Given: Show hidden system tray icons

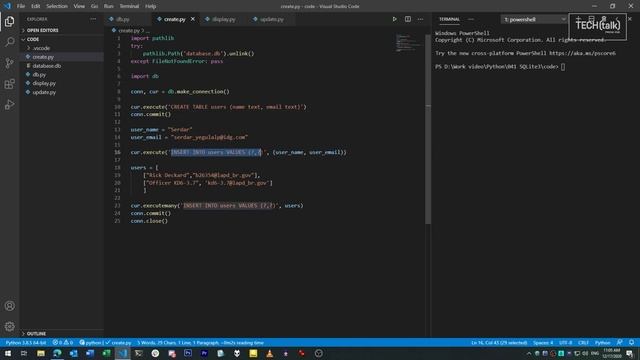Looking at the screenshot, I should [x=529, y=353].
